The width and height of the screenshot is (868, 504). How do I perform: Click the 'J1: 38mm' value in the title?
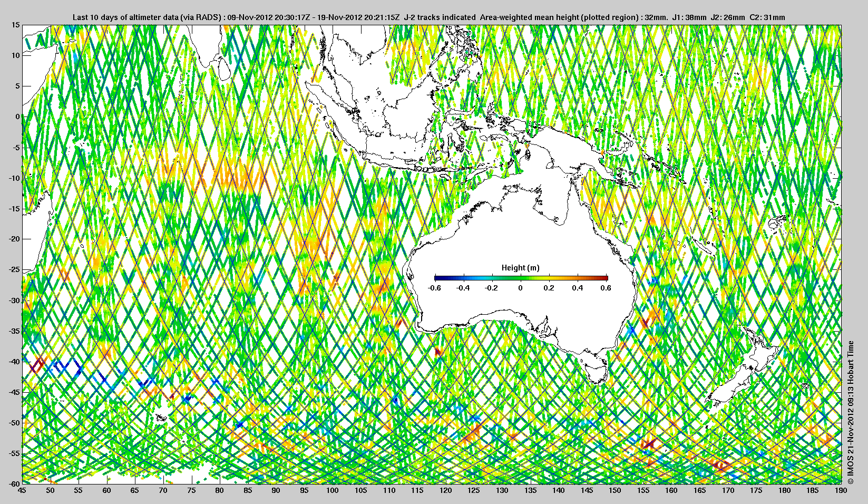tap(689, 17)
